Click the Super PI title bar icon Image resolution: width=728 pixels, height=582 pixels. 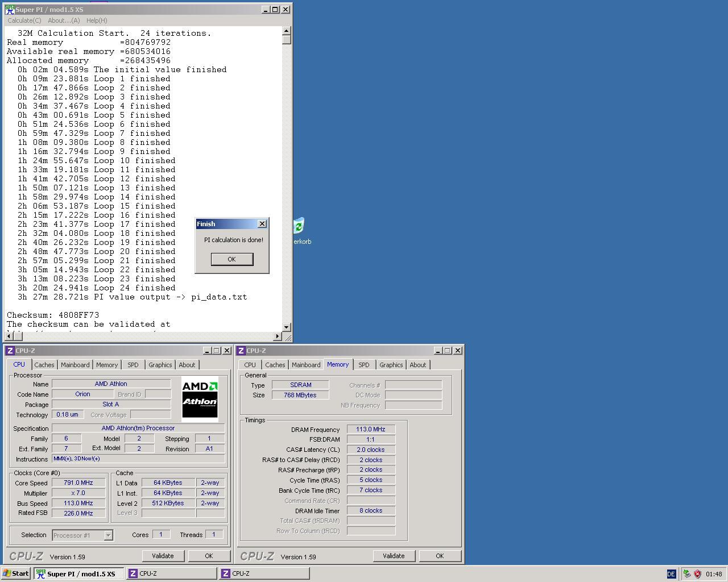click(10, 10)
